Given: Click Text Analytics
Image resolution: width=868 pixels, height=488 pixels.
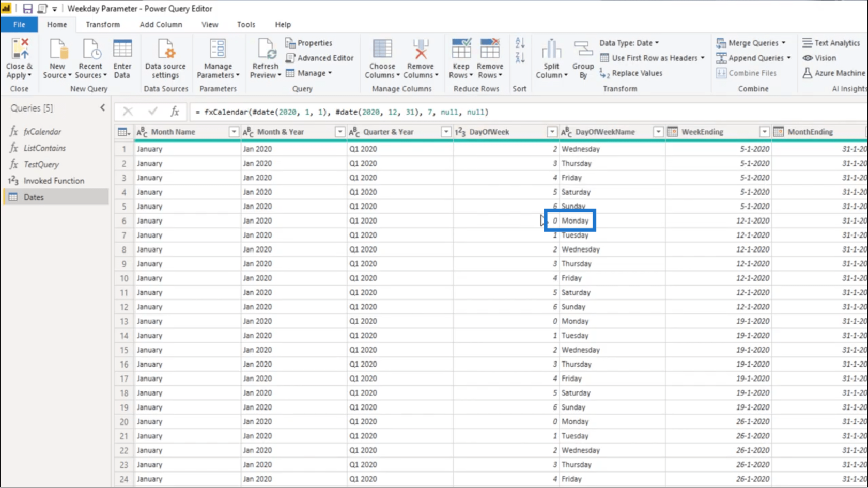Looking at the screenshot, I should [831, 43].
